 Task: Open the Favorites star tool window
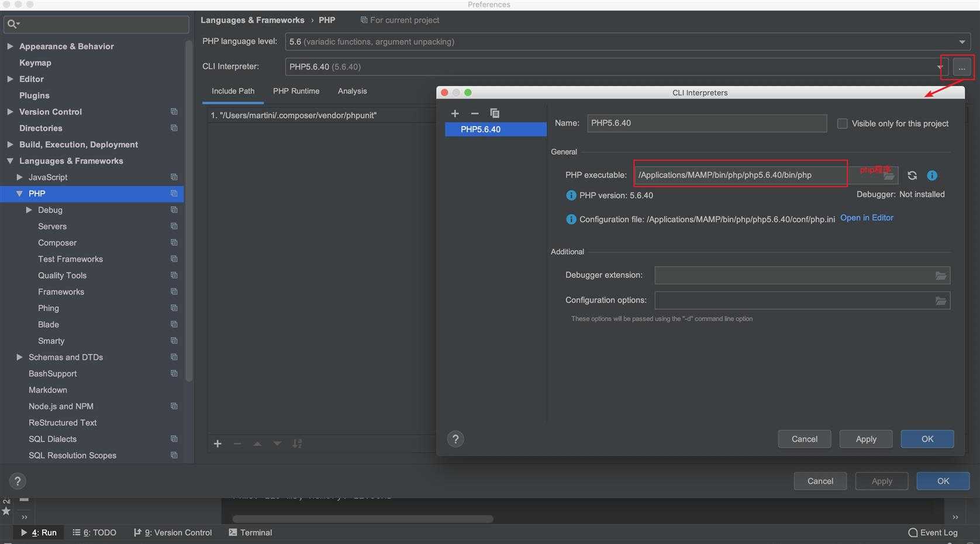click(6, 511)
